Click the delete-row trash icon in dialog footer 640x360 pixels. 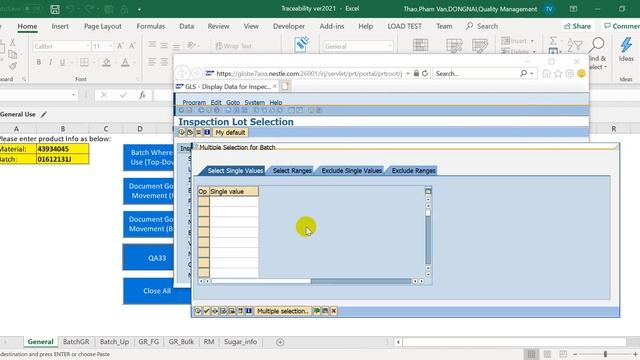point(240,311)
